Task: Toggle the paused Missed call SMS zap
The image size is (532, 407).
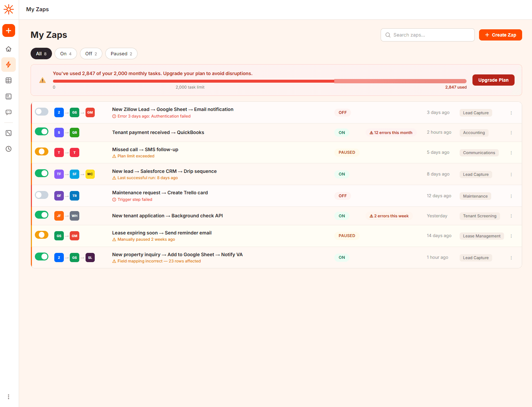Action: point(41,151)
